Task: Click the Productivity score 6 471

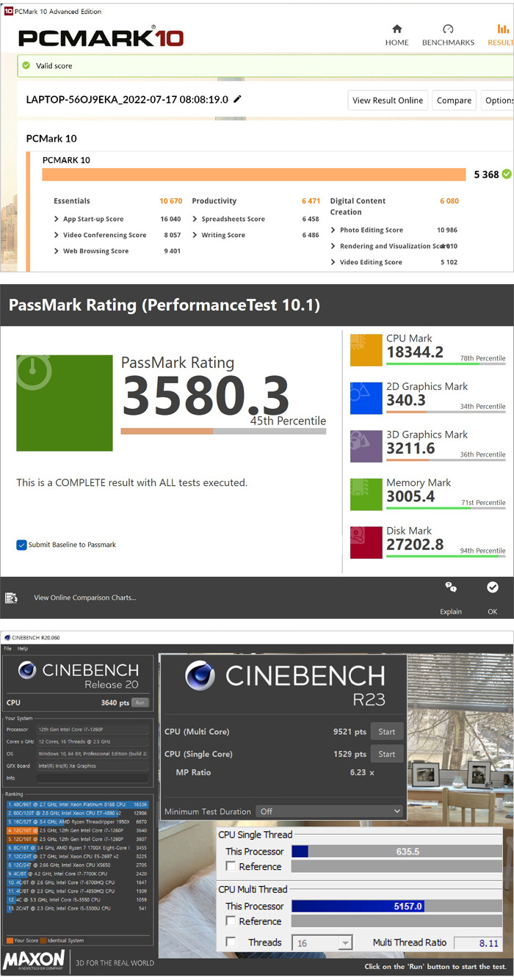Action: [311, 201]
